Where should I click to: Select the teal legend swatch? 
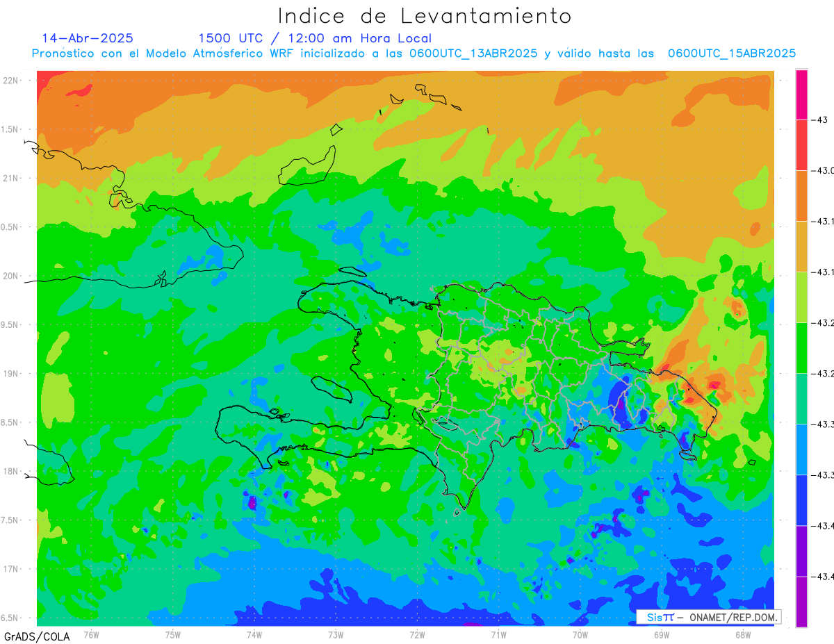coord(801,399)
